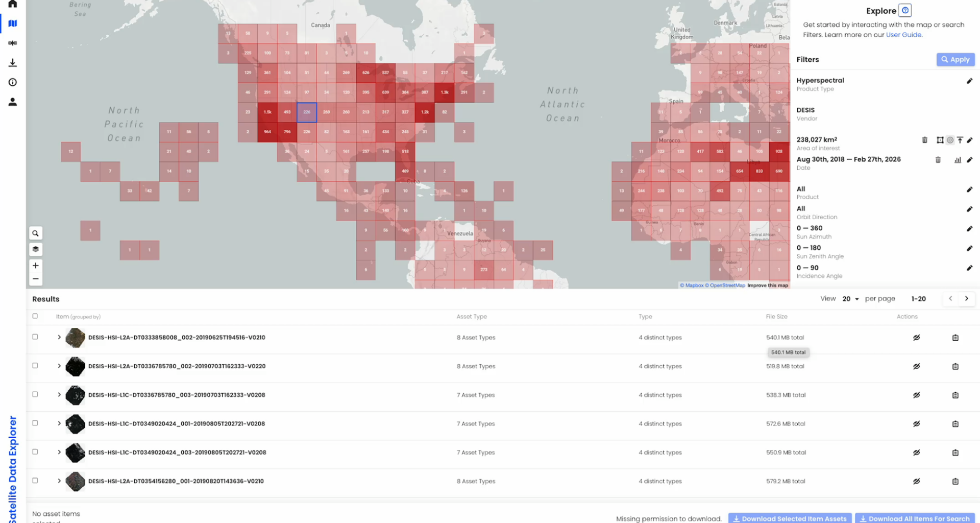Delete the Area of Interest filter
This screenshot has height=523, width=980.
[x=925, y=140]
